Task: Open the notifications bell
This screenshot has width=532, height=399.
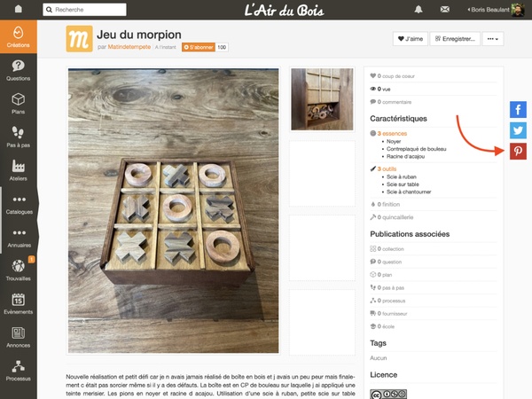Action: 417,10
